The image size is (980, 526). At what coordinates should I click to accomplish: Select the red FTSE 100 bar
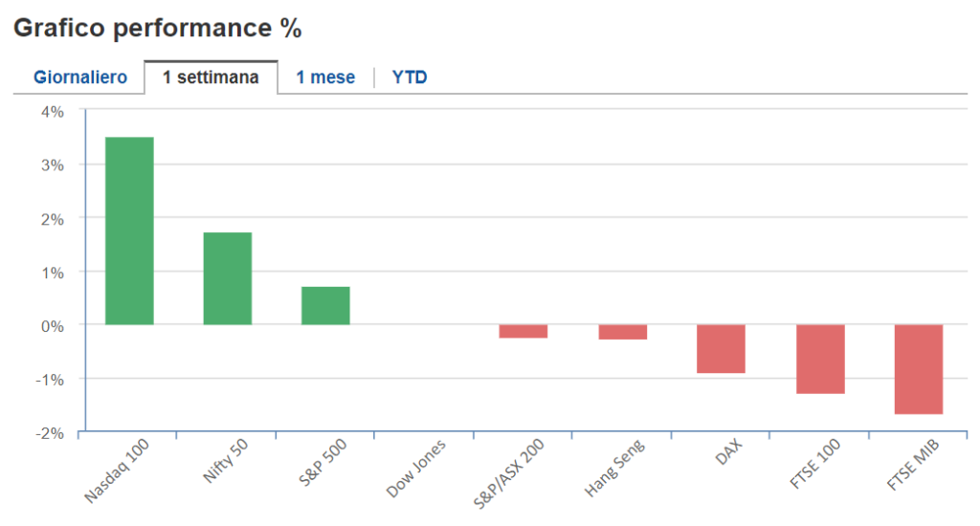[820, 360]
